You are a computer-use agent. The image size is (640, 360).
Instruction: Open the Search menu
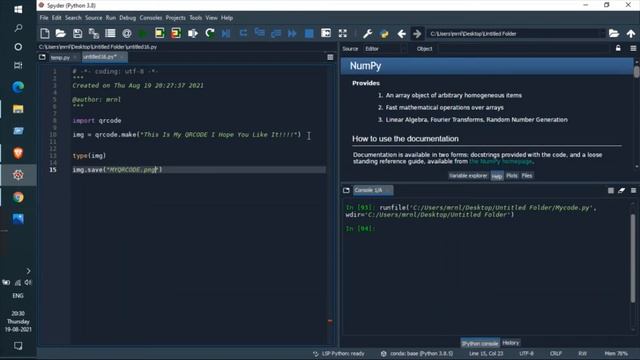tap(73, 18)
